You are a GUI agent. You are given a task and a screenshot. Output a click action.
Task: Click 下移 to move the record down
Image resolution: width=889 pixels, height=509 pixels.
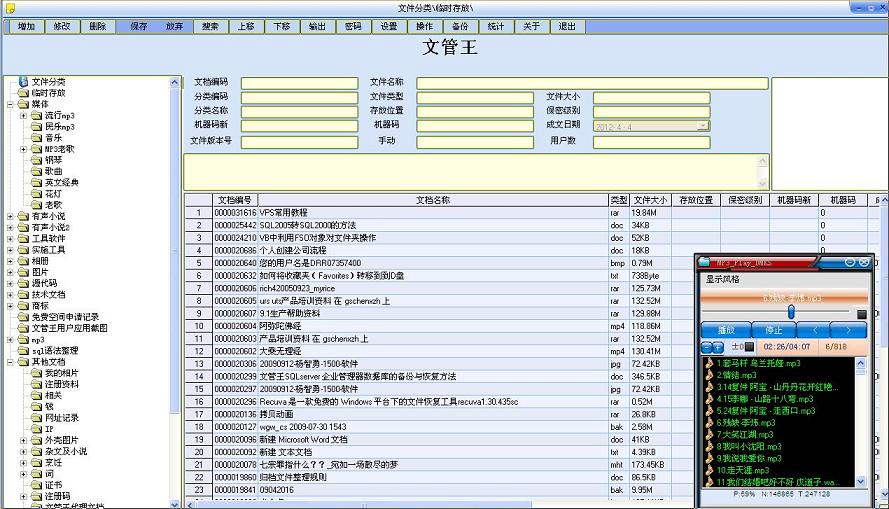click(x=282, y=26)
